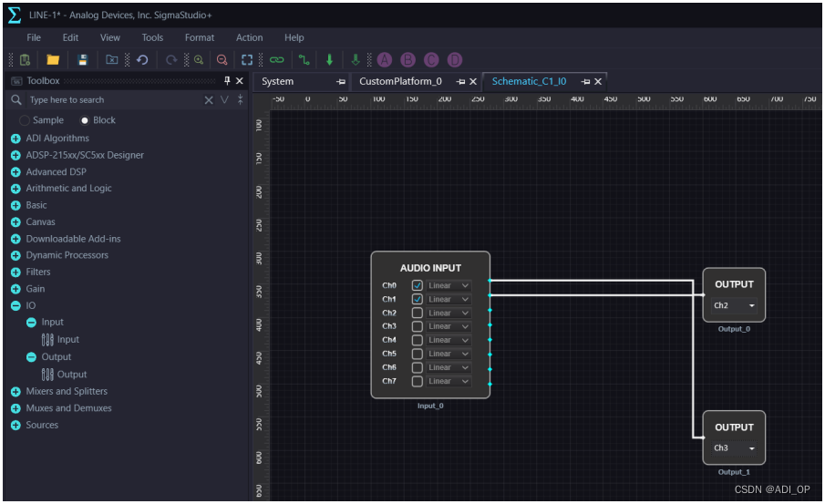This screenshot has width=825, height=504.
Task: Select the Sample radio button
Action: click(x=25, y=120)
